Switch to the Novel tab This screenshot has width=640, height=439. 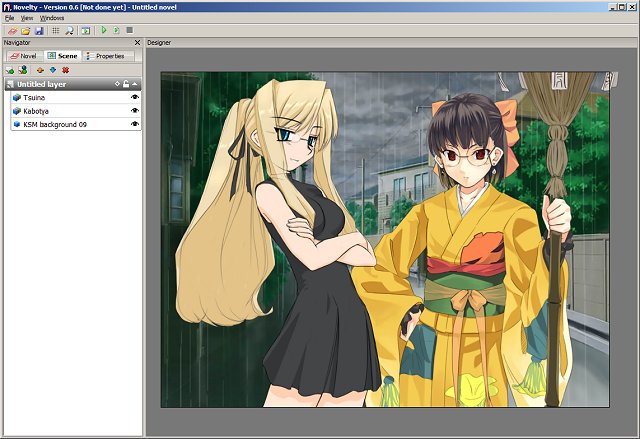pyautogui.click(x=24, y=56)
